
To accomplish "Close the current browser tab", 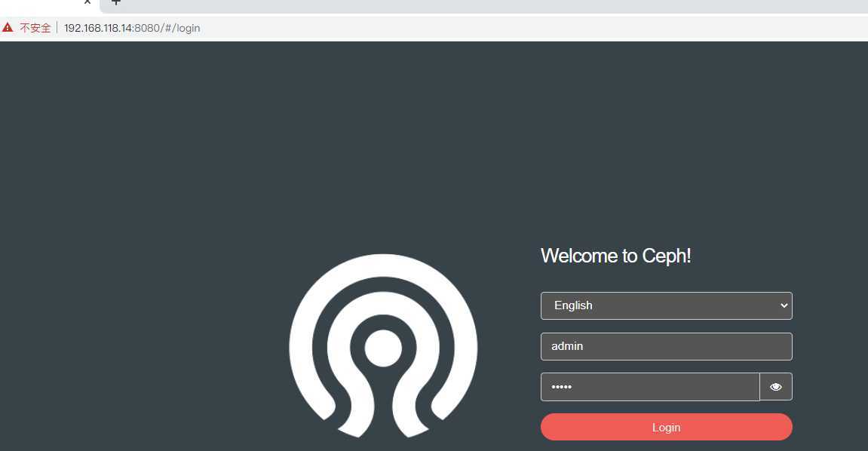I will (87, 2).
